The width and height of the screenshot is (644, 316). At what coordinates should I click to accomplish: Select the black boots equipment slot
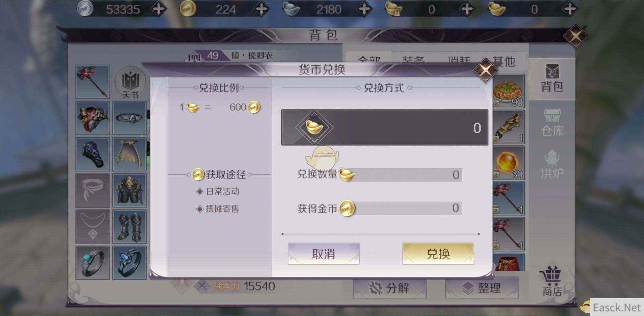click(x=129, y=227)
